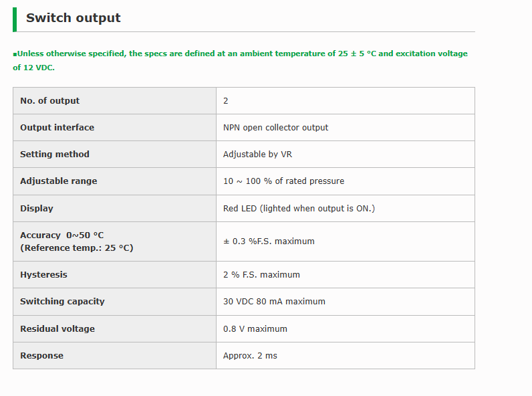
Task: Click the Switch output heading
Action: [x=73, y=18]
